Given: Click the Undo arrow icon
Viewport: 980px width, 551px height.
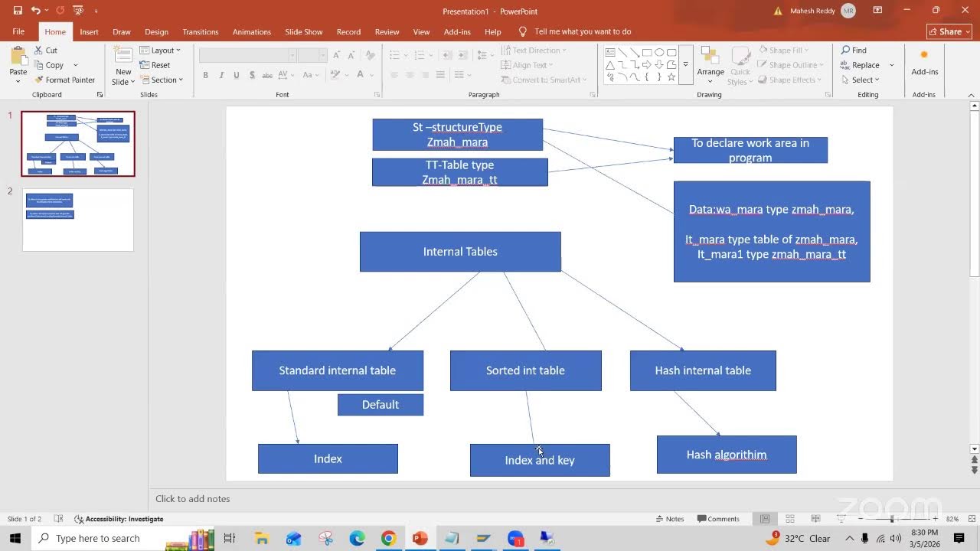Looking at the screenshot, I should [36, 11].
